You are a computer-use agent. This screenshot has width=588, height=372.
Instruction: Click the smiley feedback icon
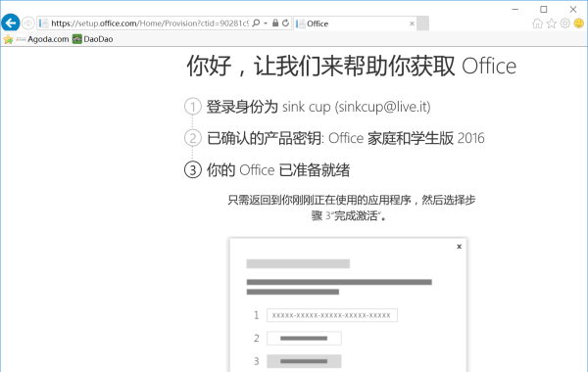tap(578, 23)
